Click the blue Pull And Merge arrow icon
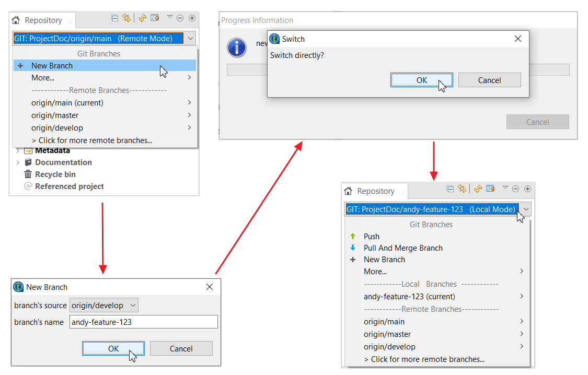Viewport: 588px width, 375px height. point(353,248)
